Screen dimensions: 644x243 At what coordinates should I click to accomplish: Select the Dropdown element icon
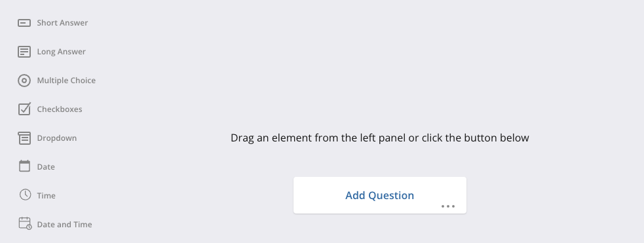coord(24,138)
